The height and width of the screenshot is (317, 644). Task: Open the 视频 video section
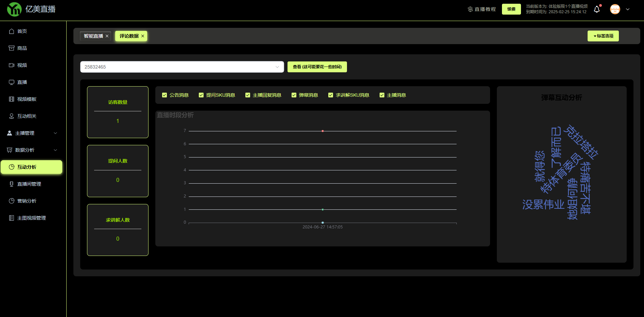[x=22, y=65]
